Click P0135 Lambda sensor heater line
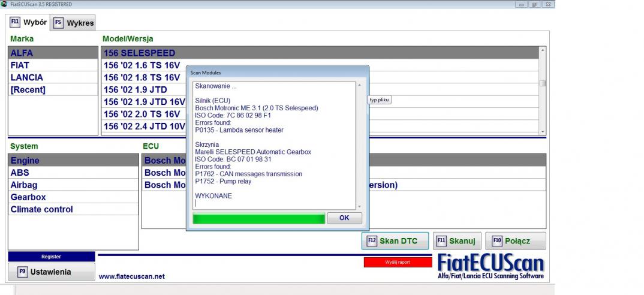 pyautogui.click(x=239, y=130)
